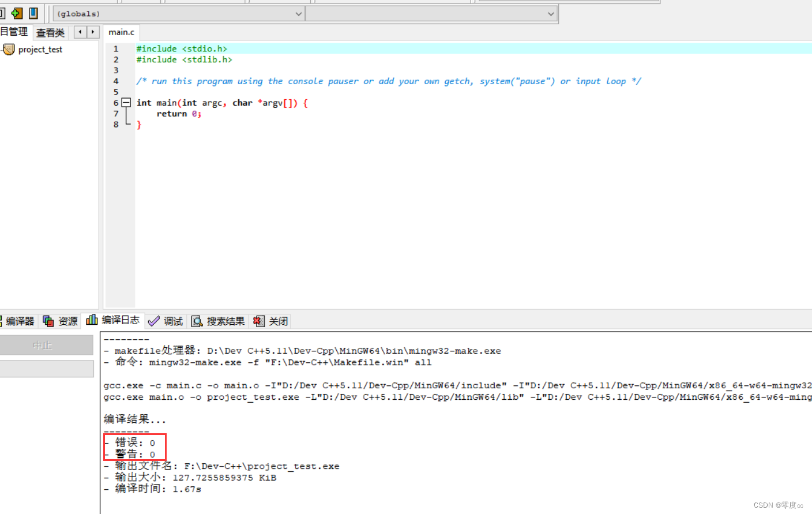Image resolution: width=812 pixels, height=514 pixels.
Task: Click the makefile处理器 log line
Action: click(x=302, y=351)
